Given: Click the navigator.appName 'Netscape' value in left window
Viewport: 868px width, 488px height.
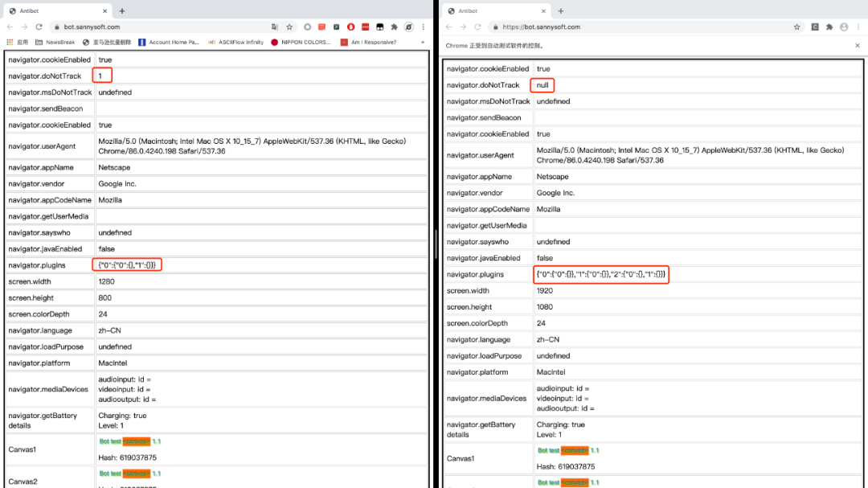Looking at the screenshot, I should [114, 167].
